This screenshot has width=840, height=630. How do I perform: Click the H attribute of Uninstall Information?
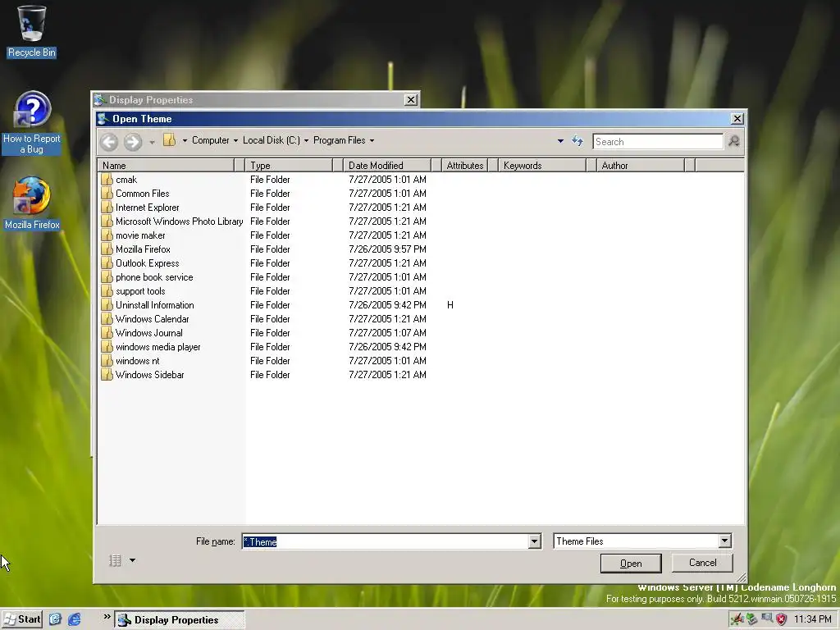coord(450,305)
